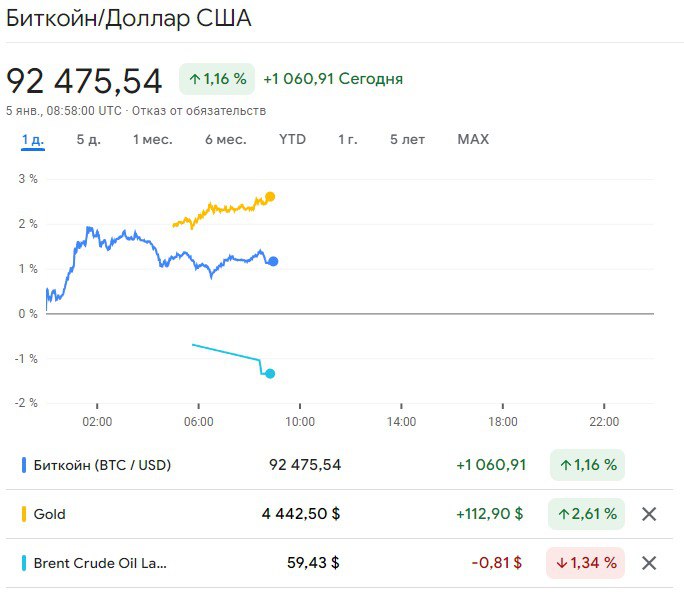Click the green +1,16 % badge in header
This screenshot has width=684, height=595.
pos(217,78)
